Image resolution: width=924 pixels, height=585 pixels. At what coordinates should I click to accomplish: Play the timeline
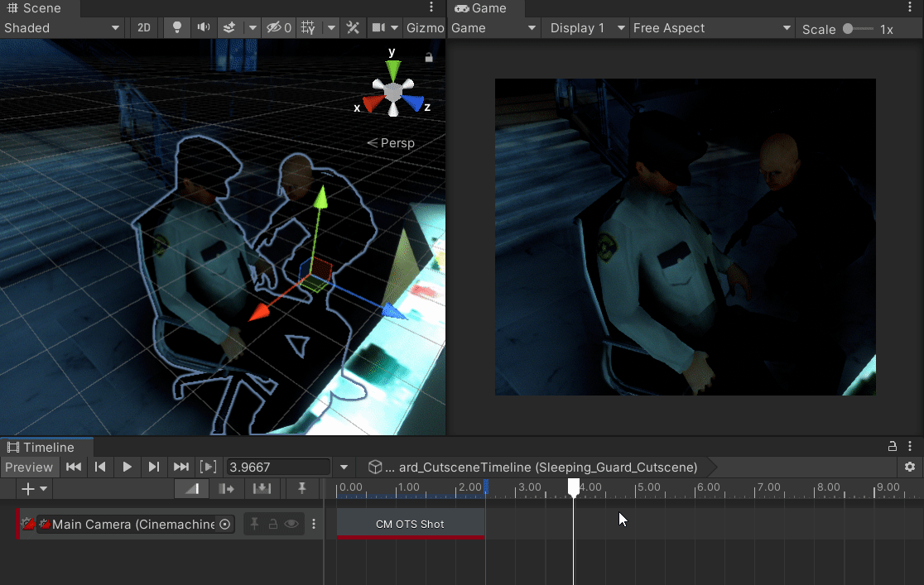[x=127, y=468]
